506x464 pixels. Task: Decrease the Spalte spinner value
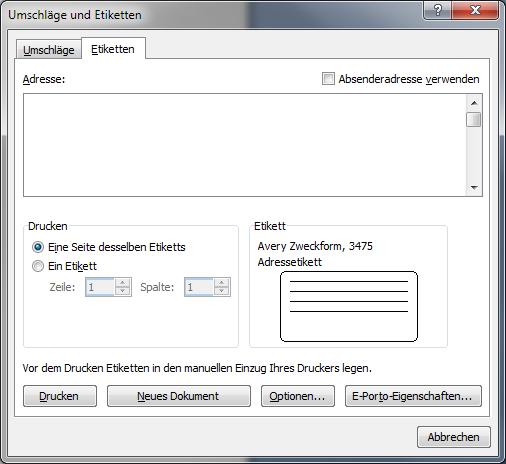pos(222,291)
